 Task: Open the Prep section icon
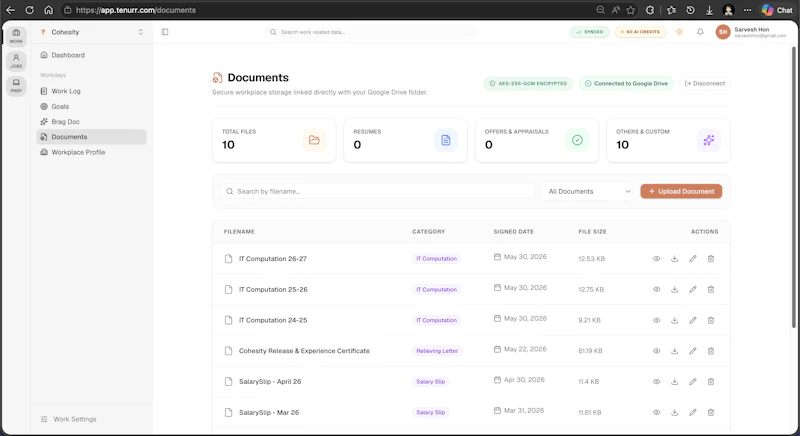pos(16,86)
